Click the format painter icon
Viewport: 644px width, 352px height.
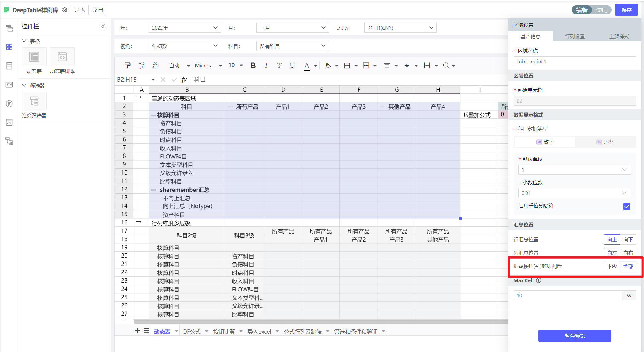(x=127, y=66)
